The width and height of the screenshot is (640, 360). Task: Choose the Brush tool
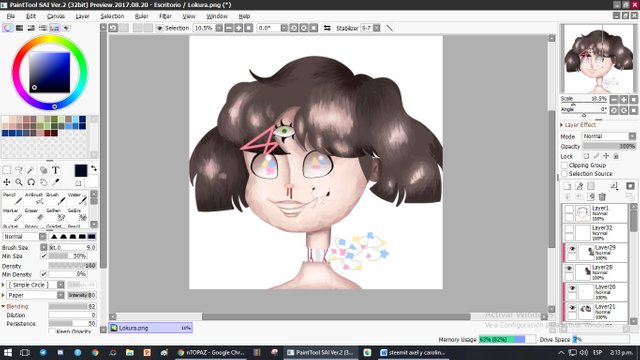pos(56,199)
